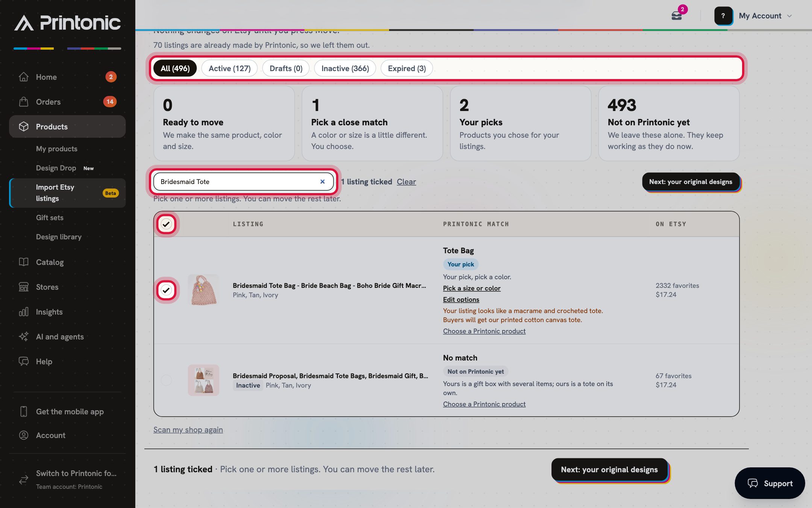
Task: Expand the My Account dropdown
Action: pos(765,16)
